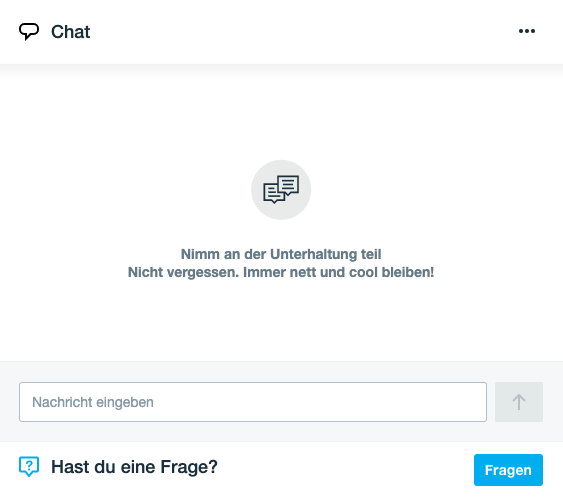Click the question section icon at bottom left
The image size is (563, 498).
coord(29,466)
